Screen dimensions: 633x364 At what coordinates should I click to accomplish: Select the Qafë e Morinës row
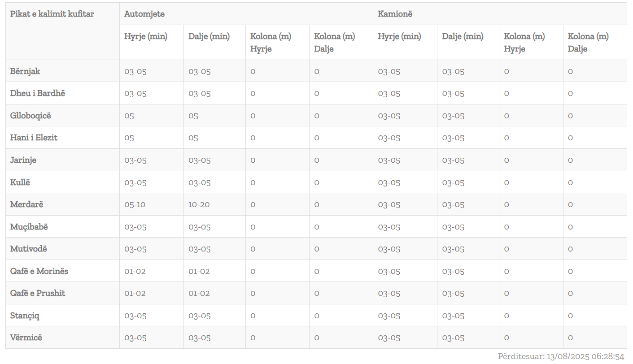39,271
